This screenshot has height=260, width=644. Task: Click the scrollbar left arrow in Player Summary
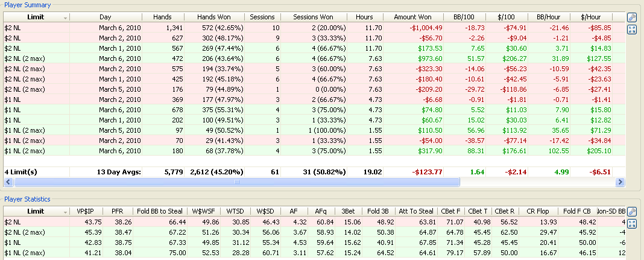pos(7,182)
